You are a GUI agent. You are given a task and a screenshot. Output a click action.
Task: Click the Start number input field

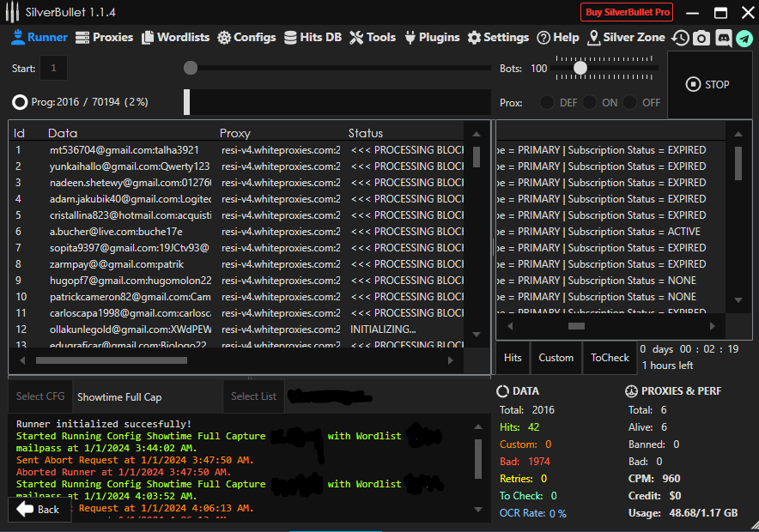[x=53, y=68]
